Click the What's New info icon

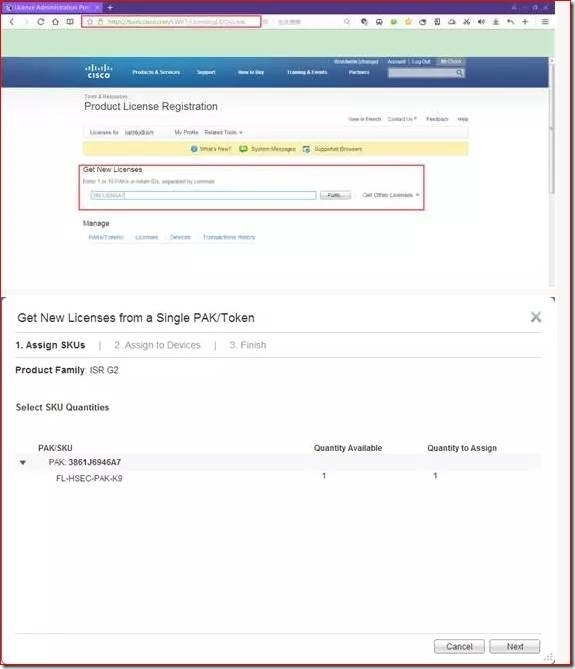194,149
